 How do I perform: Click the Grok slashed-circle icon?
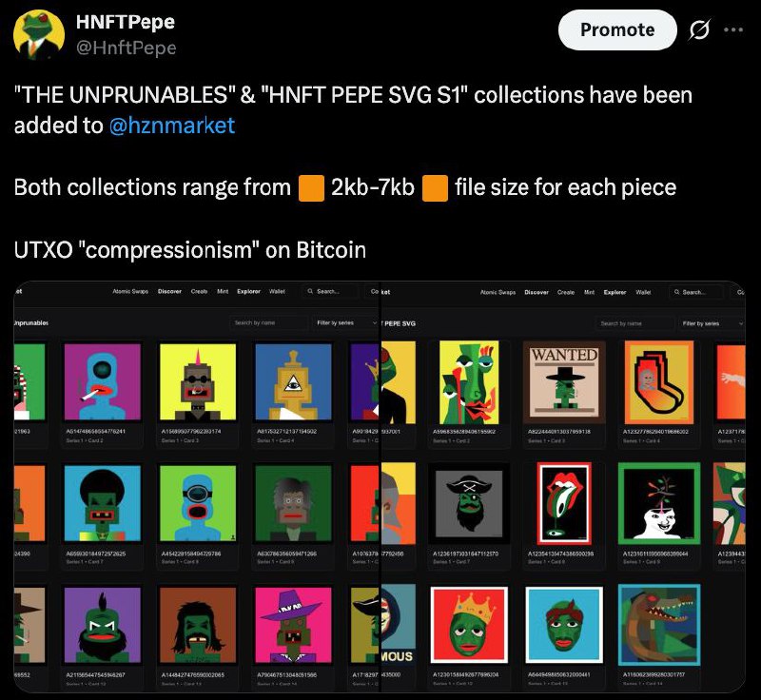[x=700, y=30]
